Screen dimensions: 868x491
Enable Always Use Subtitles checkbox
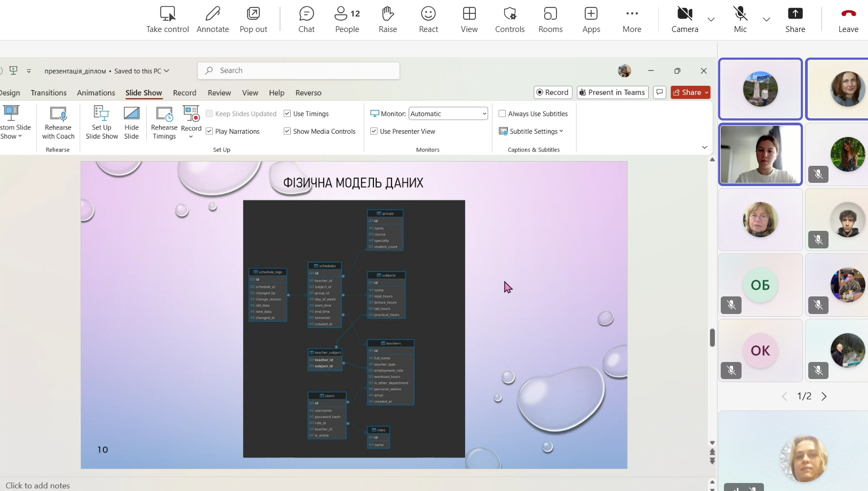click(502, 114)
